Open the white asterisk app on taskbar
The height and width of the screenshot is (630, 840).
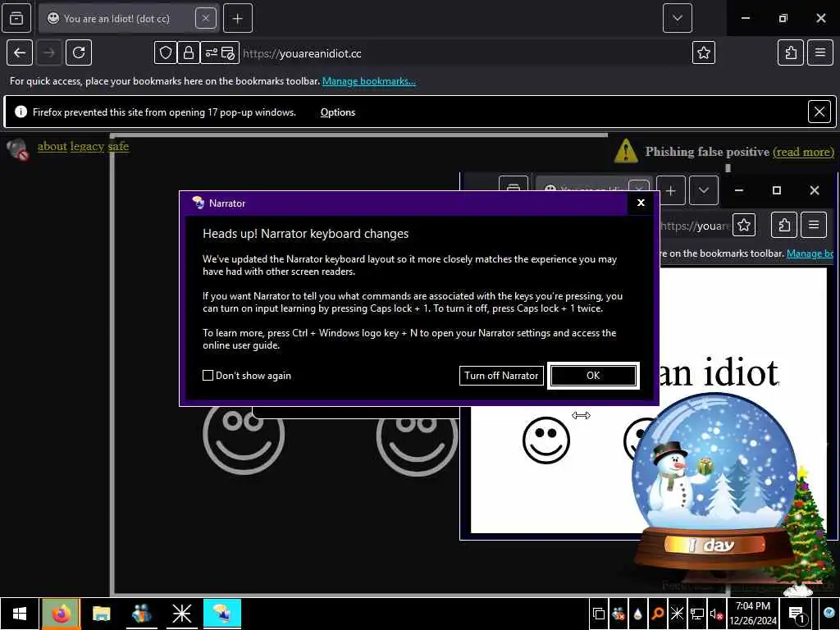[181, 614]
